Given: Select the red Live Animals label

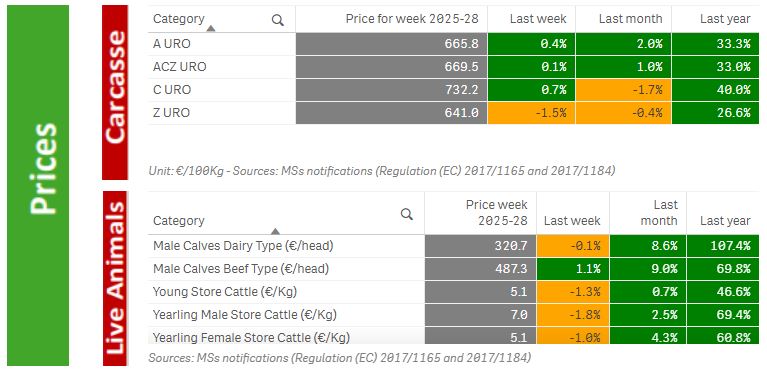Looking at the screenshot, I should (x=115, y=278).
